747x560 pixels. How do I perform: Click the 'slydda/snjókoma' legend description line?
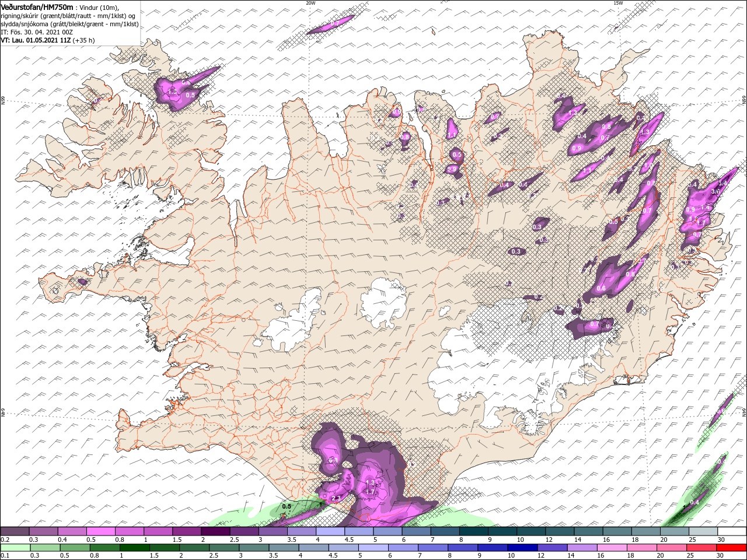click(69, 24)
